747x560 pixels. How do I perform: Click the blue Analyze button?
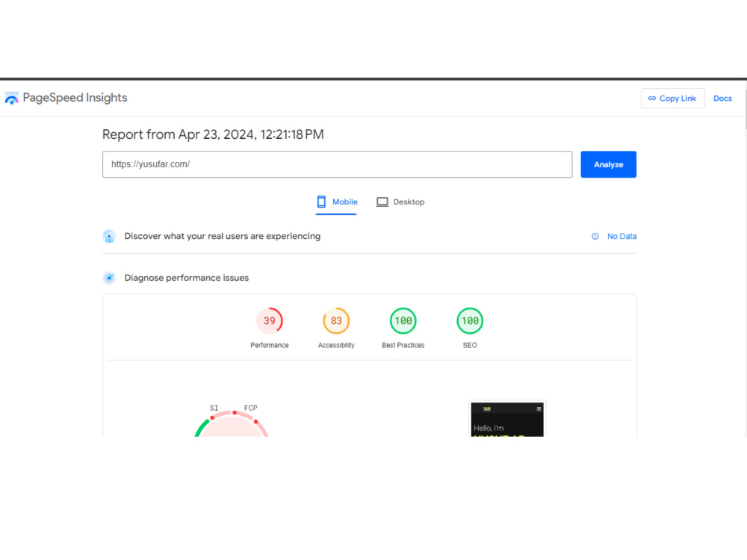coord(608,164)
